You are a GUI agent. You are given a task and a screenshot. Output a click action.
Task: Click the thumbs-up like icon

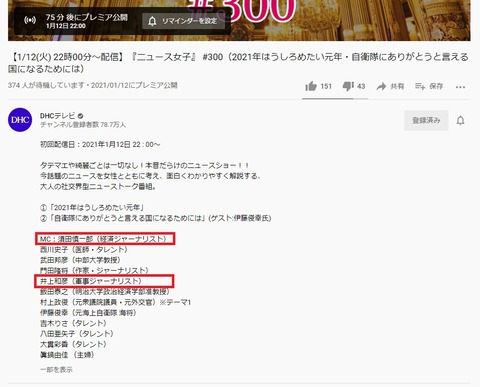coord(311,86)
